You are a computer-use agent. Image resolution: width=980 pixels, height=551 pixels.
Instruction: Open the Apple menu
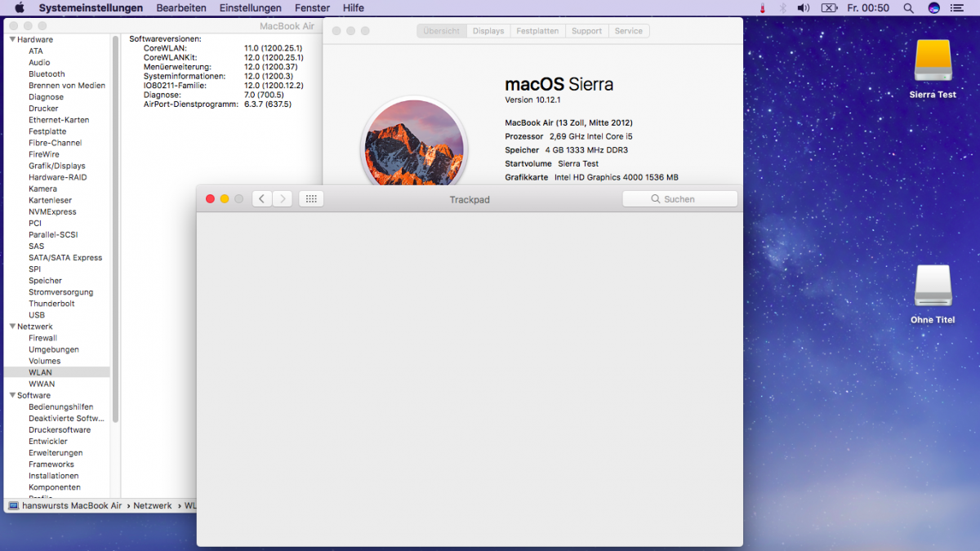click(19, 8)
